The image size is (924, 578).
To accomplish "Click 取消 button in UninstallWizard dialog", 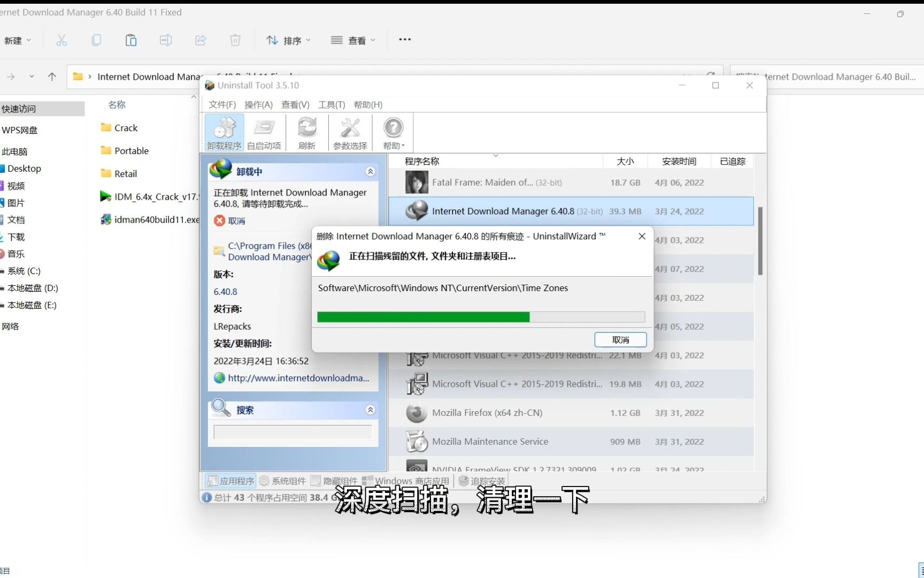I will coord(620,339).
